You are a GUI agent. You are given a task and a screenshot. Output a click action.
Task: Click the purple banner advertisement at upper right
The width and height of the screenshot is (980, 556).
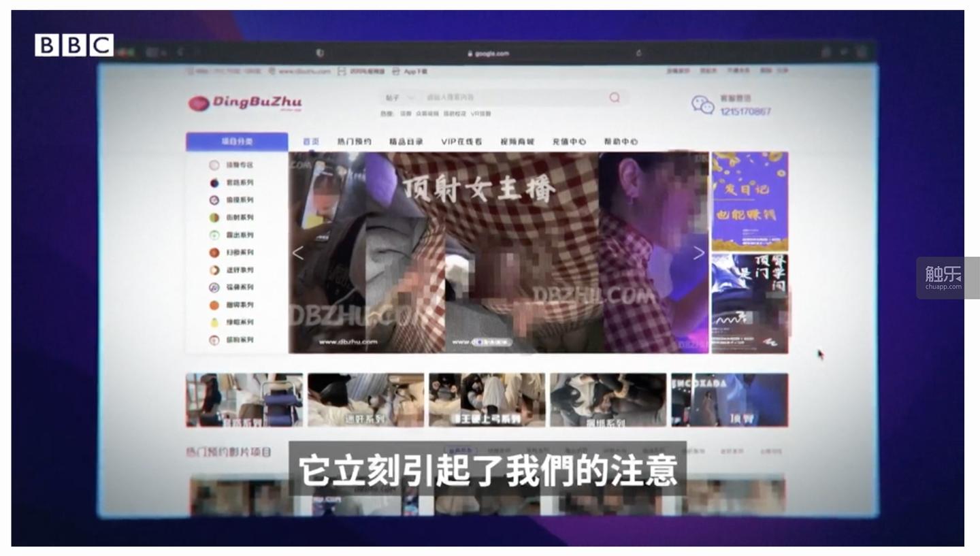[750, 201]
